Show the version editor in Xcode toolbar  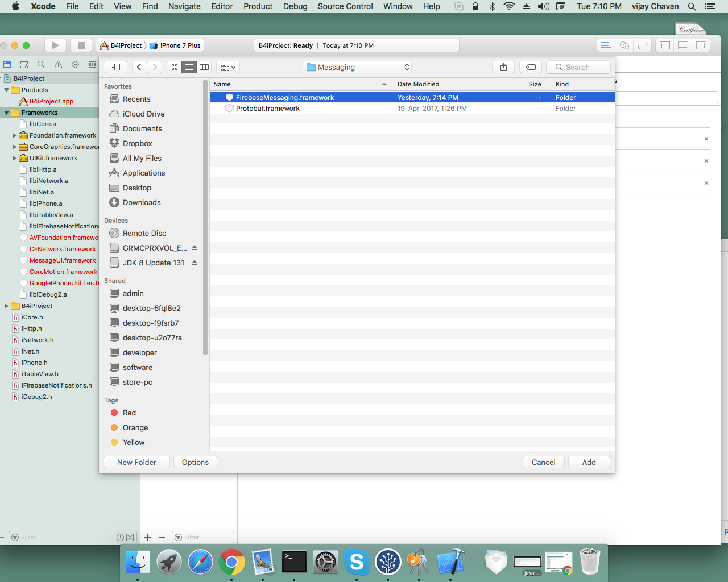click(643, 45)
